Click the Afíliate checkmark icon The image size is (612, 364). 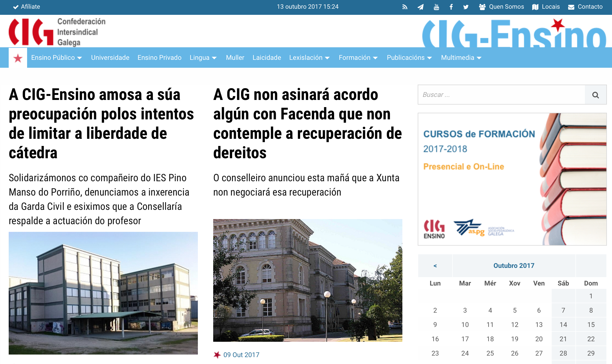(x=16, y=7)
